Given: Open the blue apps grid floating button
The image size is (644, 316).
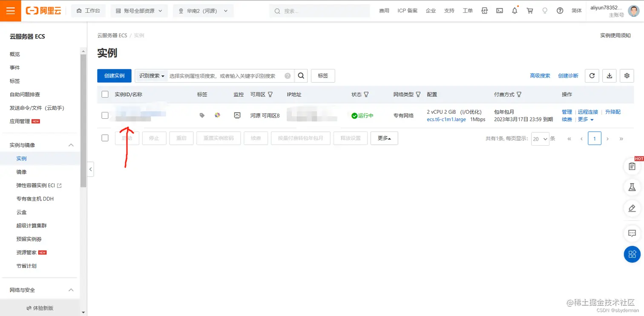Looking at the screenshot, I should pyautogui.click(x=632, y=254).
